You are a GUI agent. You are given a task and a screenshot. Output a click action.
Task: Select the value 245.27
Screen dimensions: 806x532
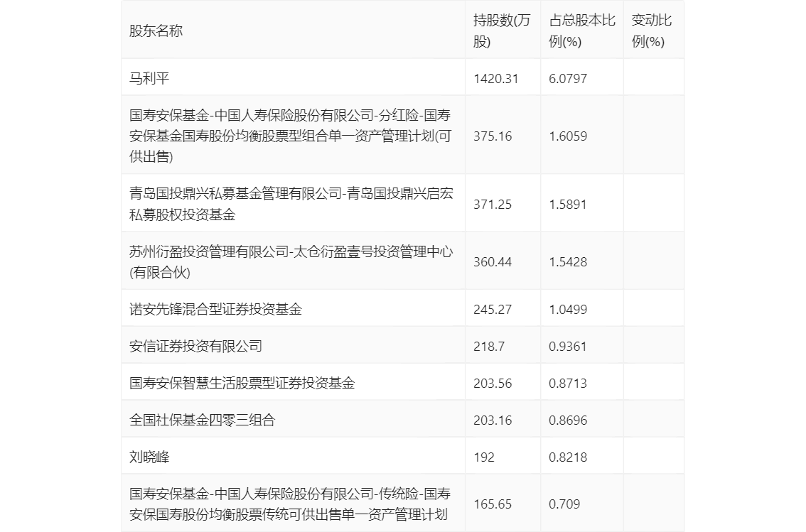point(493,309)
